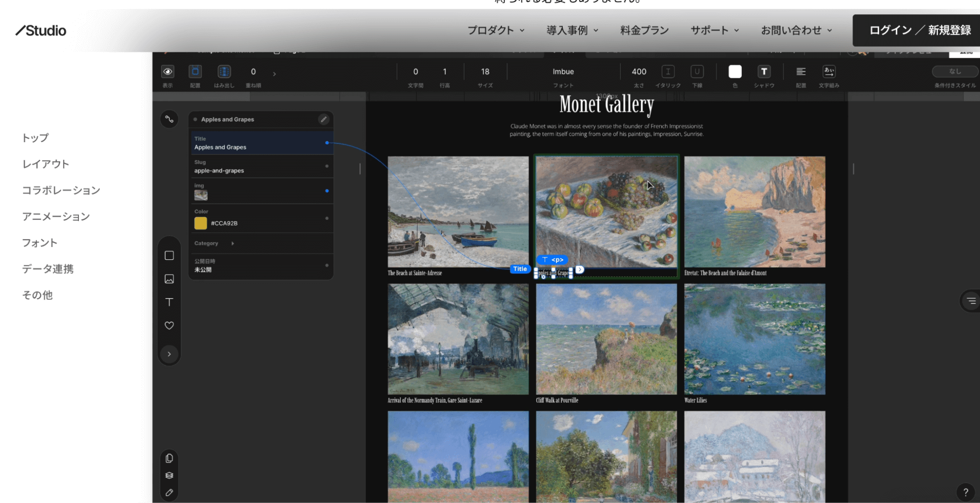The image size is (980, 503).
Task: Open the 料金プラン page
Action: (x=644, y=30)
